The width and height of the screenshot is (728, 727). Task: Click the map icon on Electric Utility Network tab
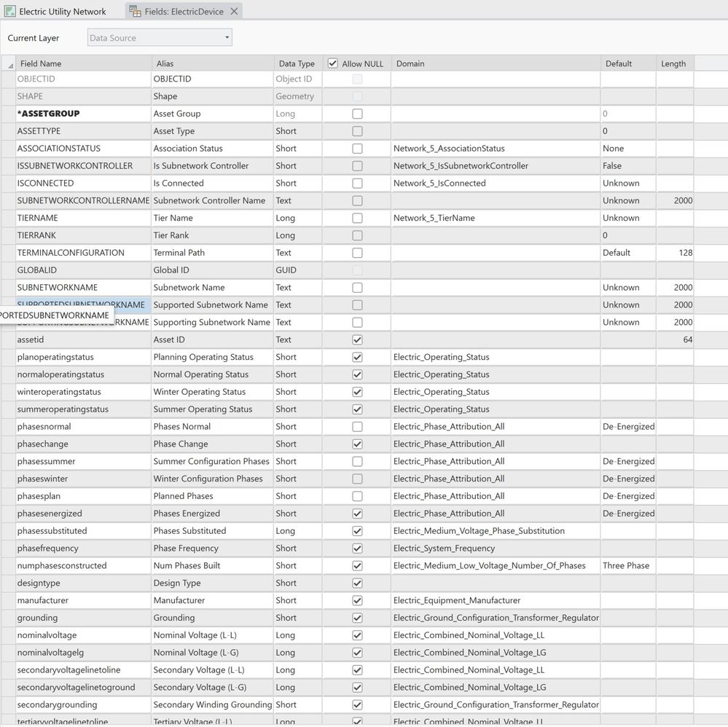pos(10,12)
